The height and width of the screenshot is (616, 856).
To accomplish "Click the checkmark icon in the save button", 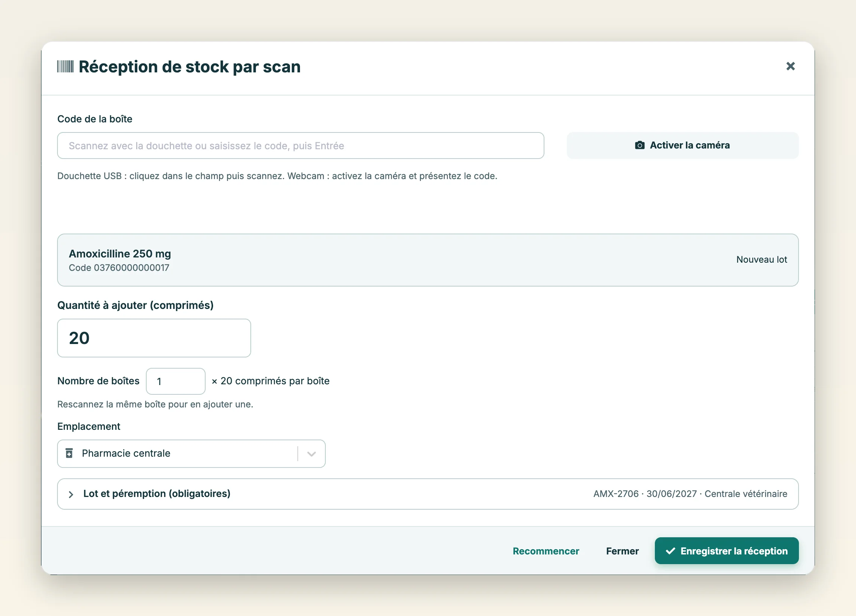I will tap(670, 551).
